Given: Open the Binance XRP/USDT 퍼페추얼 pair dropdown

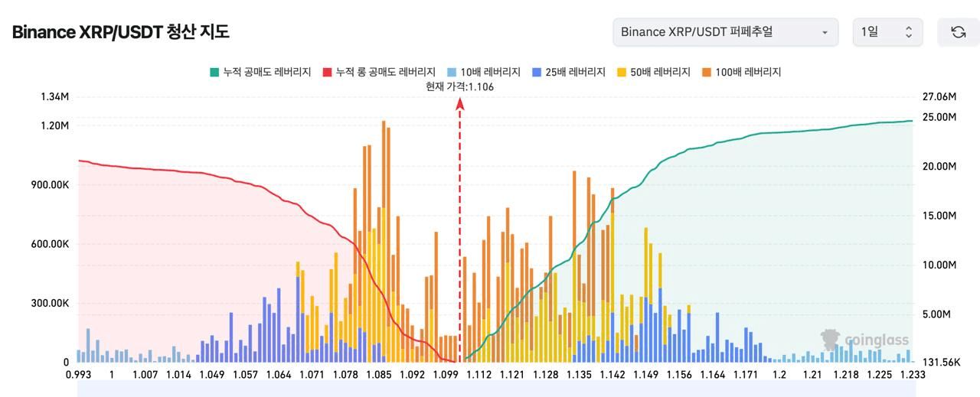Looking at the screenshot, I should pyautogui.click(x=724, y=32).
